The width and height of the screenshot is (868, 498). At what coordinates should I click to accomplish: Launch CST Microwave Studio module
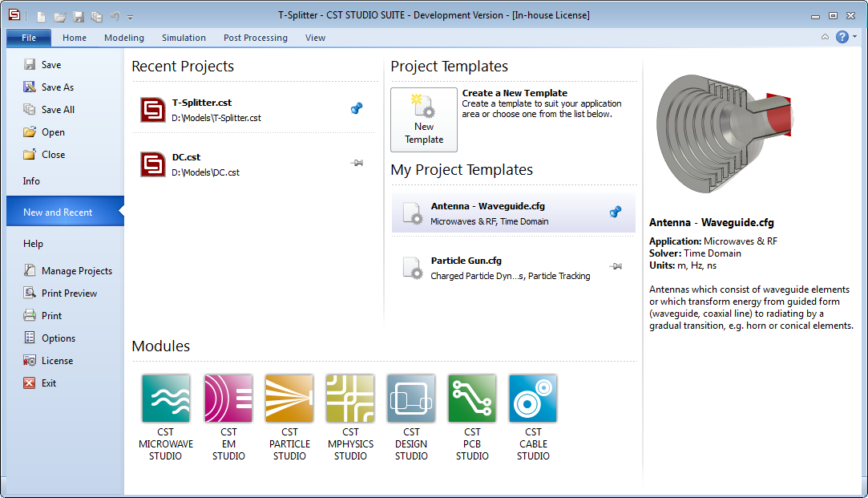[x=166, y=417]
